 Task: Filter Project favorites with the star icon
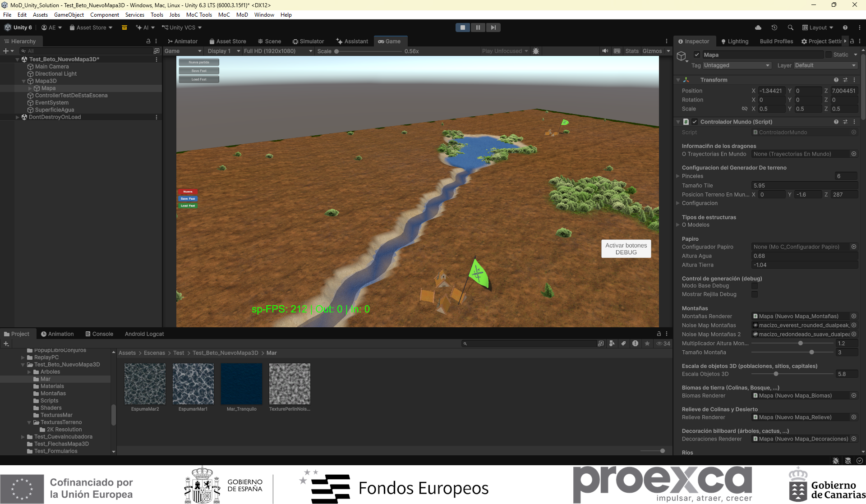click(647, 344)
